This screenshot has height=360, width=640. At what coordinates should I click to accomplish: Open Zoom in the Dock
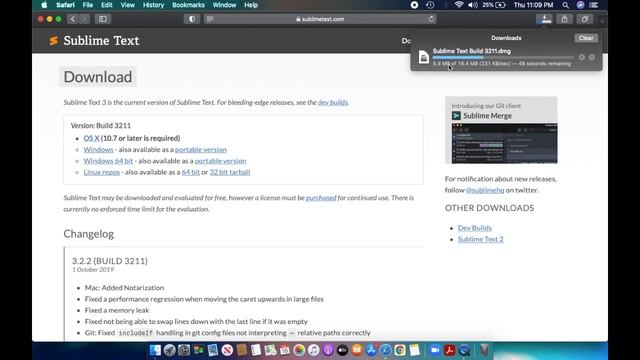(435, 350)
